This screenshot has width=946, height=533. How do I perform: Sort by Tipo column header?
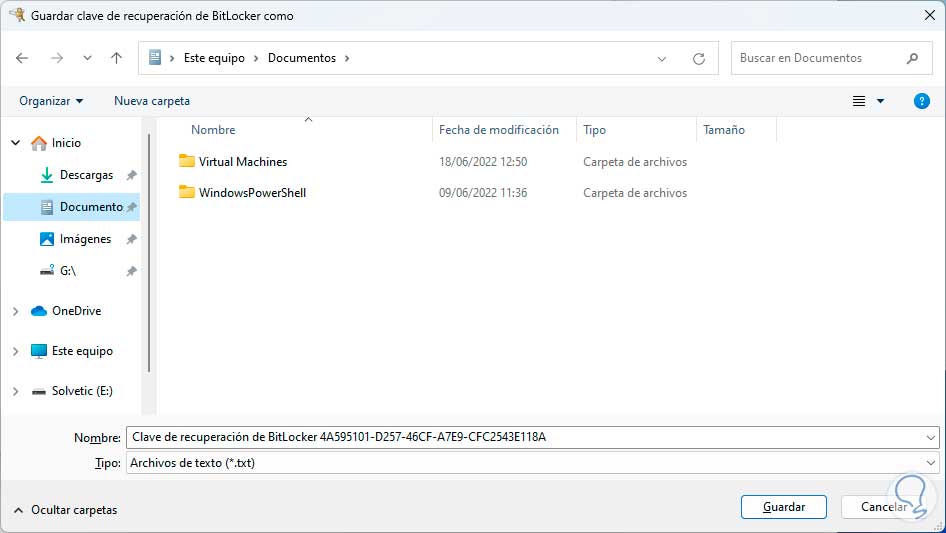(x=594, y=130)
